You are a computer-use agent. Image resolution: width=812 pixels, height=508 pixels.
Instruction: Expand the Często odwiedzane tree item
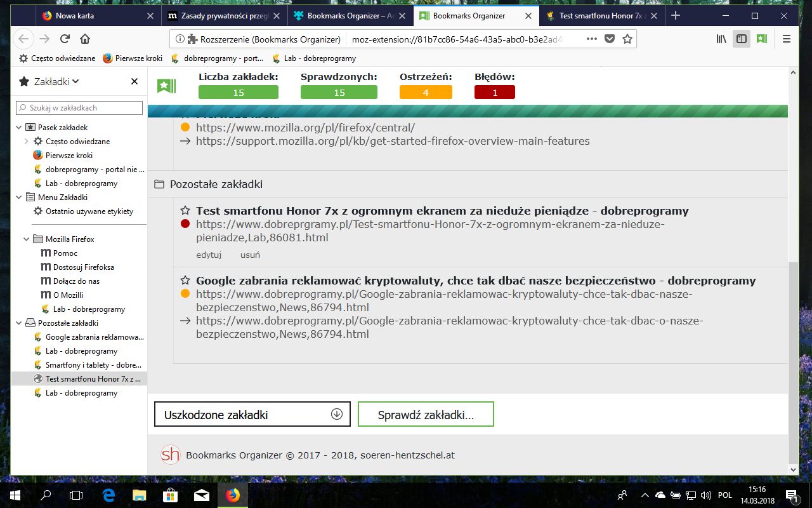point(27,141)
